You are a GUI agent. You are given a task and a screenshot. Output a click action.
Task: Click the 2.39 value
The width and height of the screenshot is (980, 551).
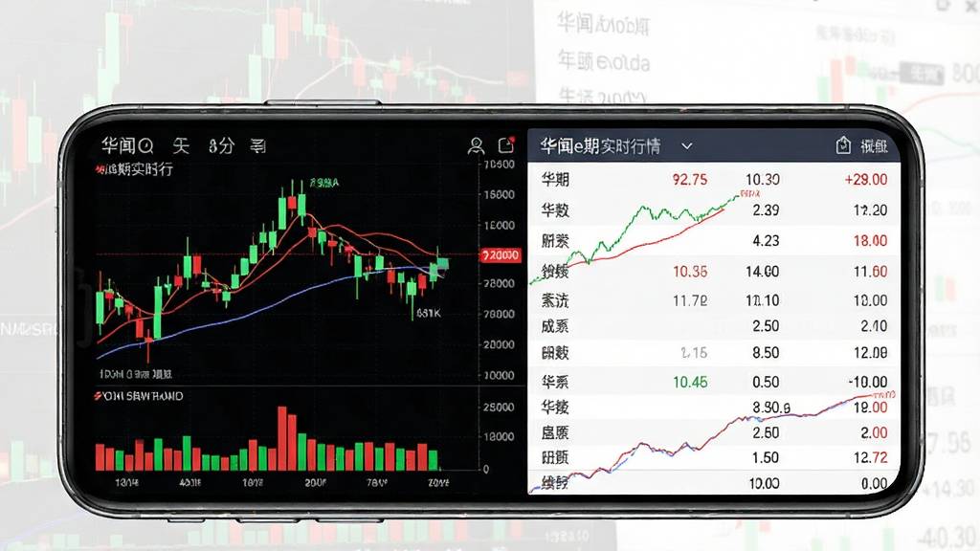tap(766, 209)
